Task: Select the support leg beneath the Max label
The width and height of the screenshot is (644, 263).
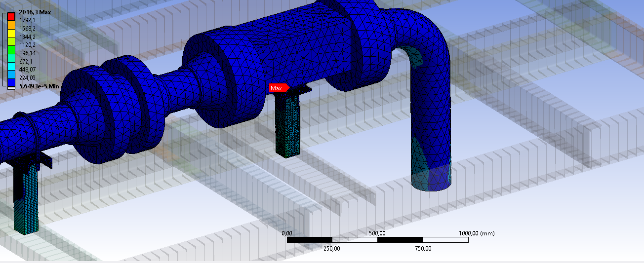Action: tap(287, 125)
